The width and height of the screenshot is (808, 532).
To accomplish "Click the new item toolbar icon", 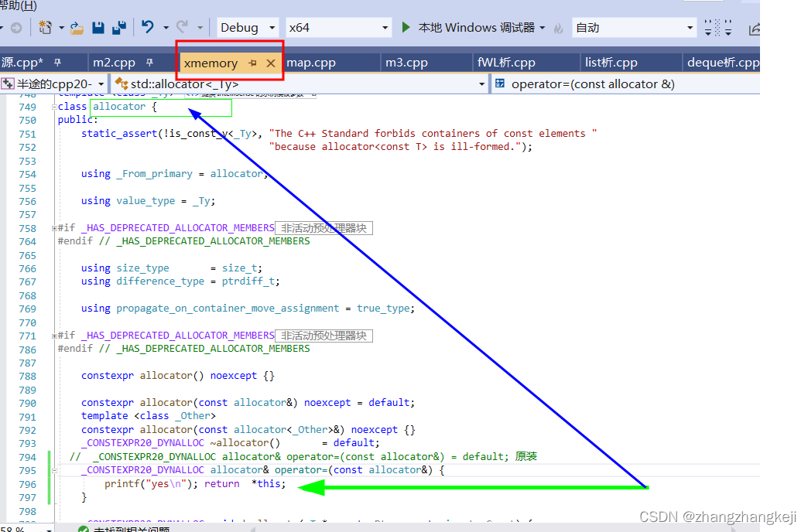I will (x=46, y=27).
